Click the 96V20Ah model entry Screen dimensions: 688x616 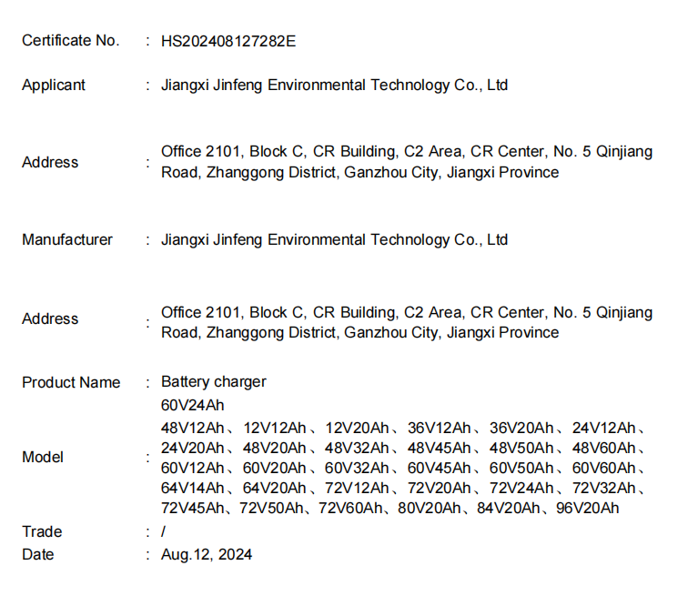[587, 509]
